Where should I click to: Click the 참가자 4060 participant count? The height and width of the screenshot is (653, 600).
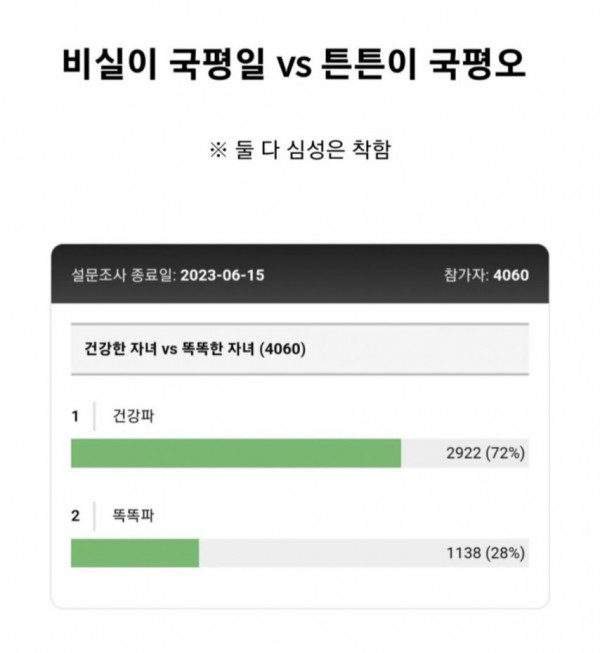(486, 275)
